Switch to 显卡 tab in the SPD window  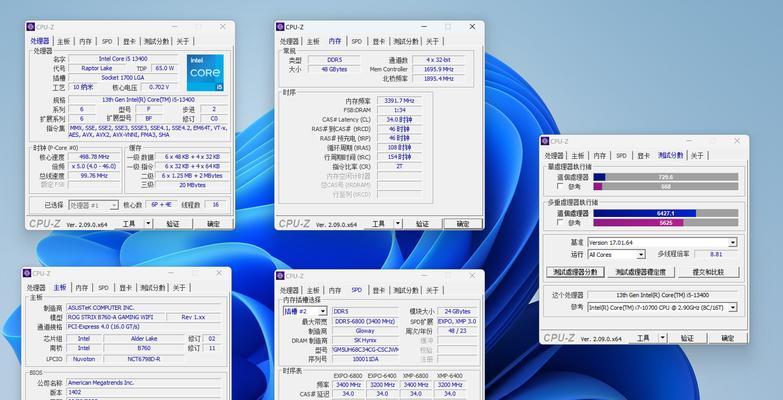coord(379,290)
